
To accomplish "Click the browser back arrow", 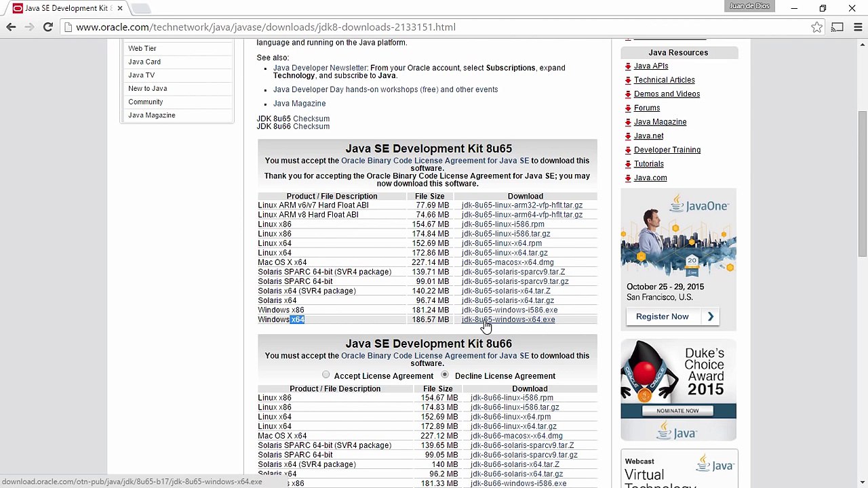I will 11,27.
